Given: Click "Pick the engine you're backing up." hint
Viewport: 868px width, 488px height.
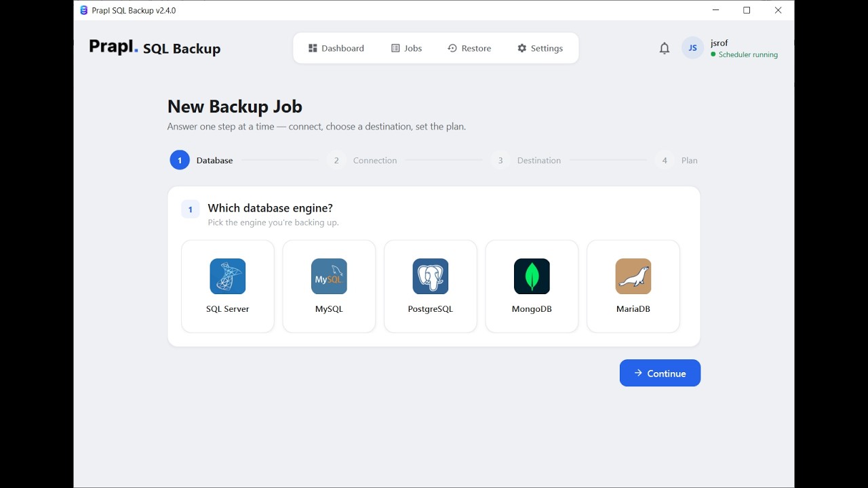Looking at the screenshot, I should [273, 222].
